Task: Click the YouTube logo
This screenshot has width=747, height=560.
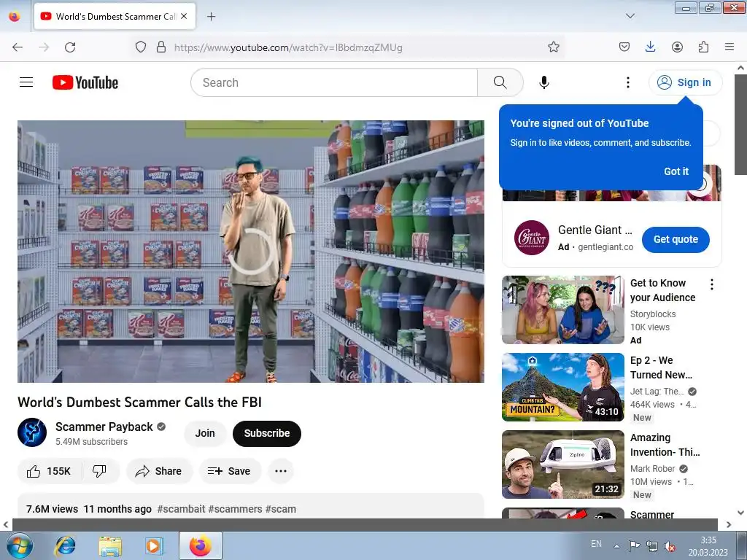Action: (85, 82)
